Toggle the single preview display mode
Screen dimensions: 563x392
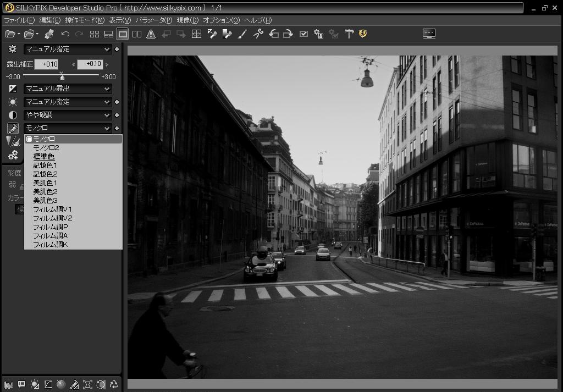click(123, 34)
